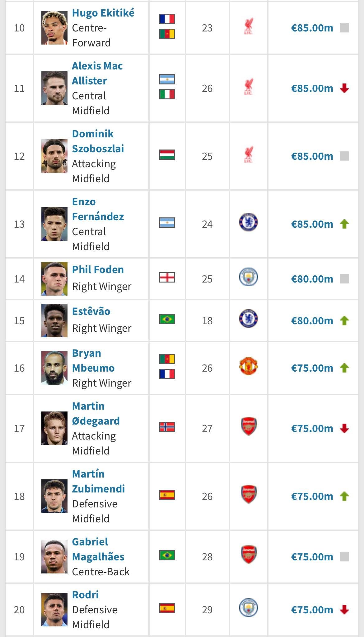
Task: Click Bryan Mbeumo's portrait thumbnail
Action: [x=54, y=368]
